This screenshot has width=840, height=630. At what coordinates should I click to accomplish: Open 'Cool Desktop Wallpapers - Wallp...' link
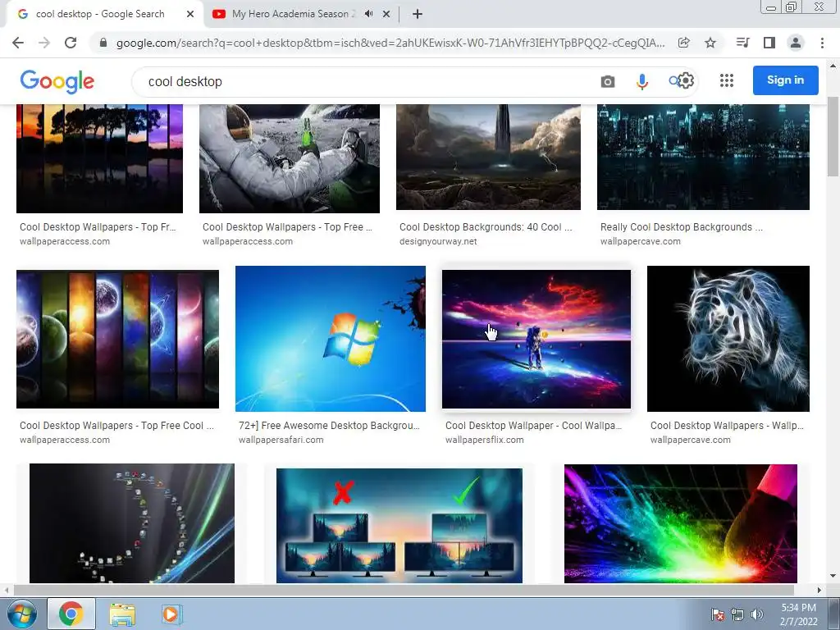(x=727, y=426)
